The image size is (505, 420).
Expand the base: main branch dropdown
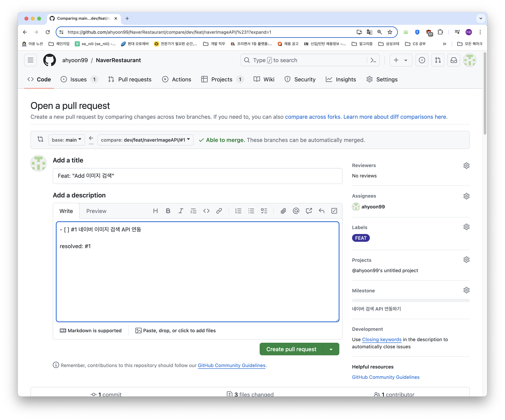(x=67, y=140)
